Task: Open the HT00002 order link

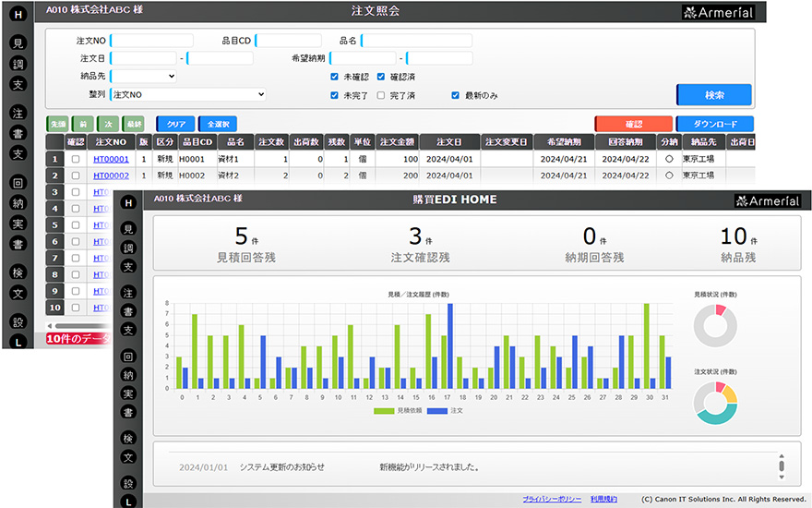Action: [x=111, y=175]
